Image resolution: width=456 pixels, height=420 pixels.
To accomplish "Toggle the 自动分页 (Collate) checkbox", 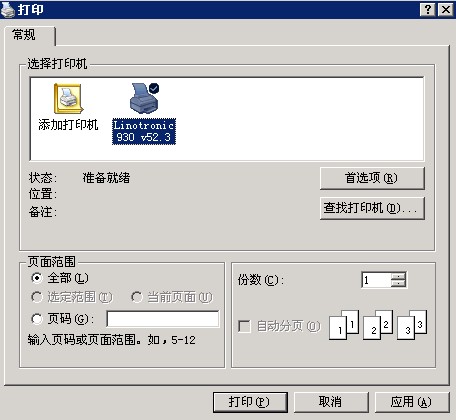I will click(x=244, y=326).
